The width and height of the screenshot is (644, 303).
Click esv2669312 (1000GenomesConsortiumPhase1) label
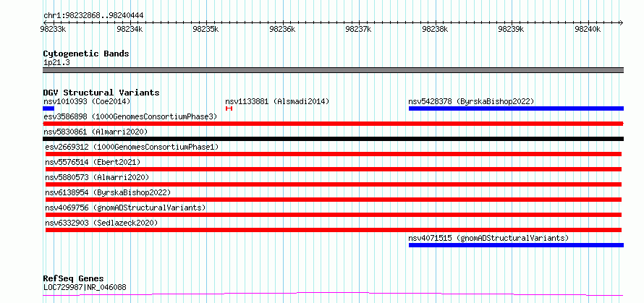[132, 147]
